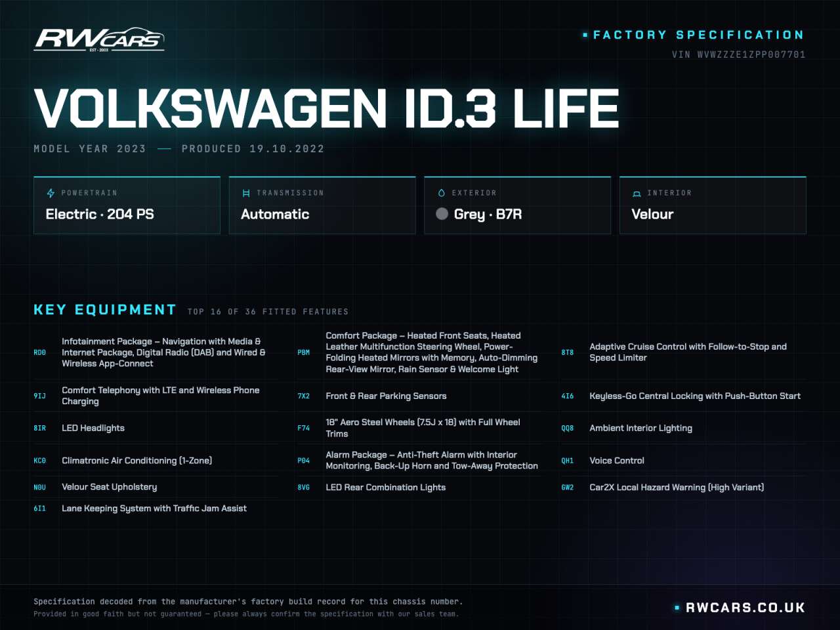
Task: Click the 9IJ Comfort Telephony row
Action: point(156,396)
